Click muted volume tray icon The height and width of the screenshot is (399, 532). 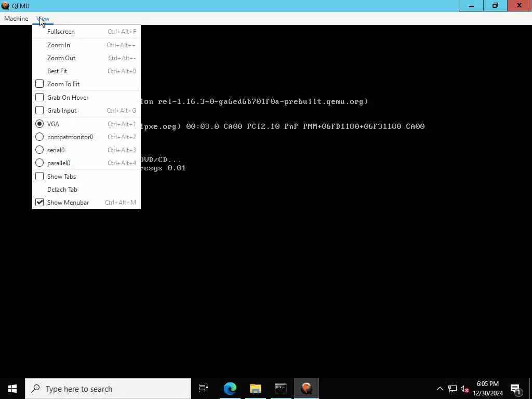click(464, 389)
